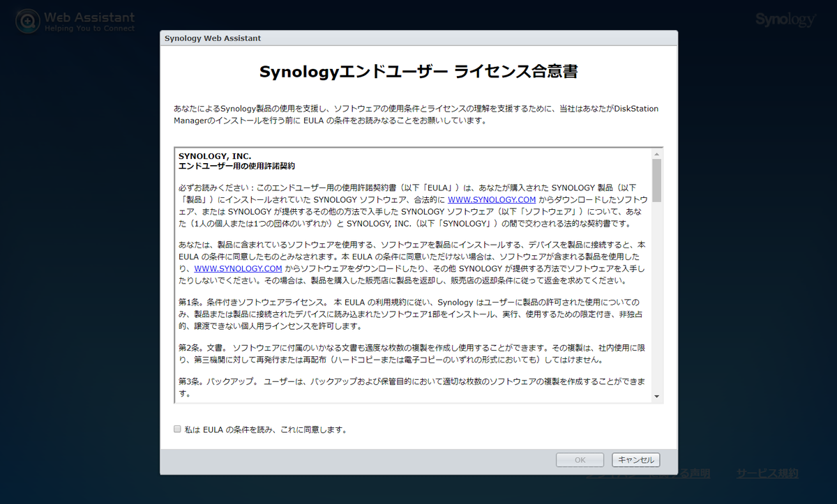This screenshot has height=504, width=837.
Task: Click the エンドユーザー用の使用許諾契約 bold line
Action: [x=237, y=166]
